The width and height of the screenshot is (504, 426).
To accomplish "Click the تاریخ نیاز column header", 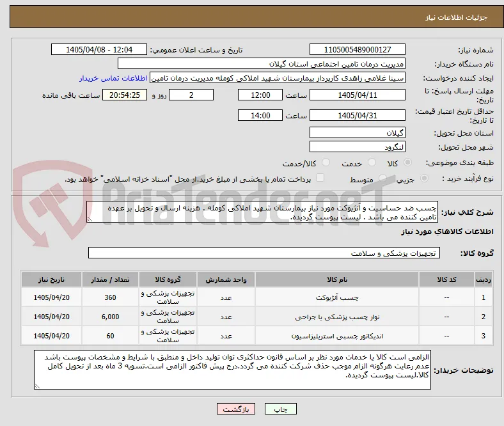I will pos(51,280).
